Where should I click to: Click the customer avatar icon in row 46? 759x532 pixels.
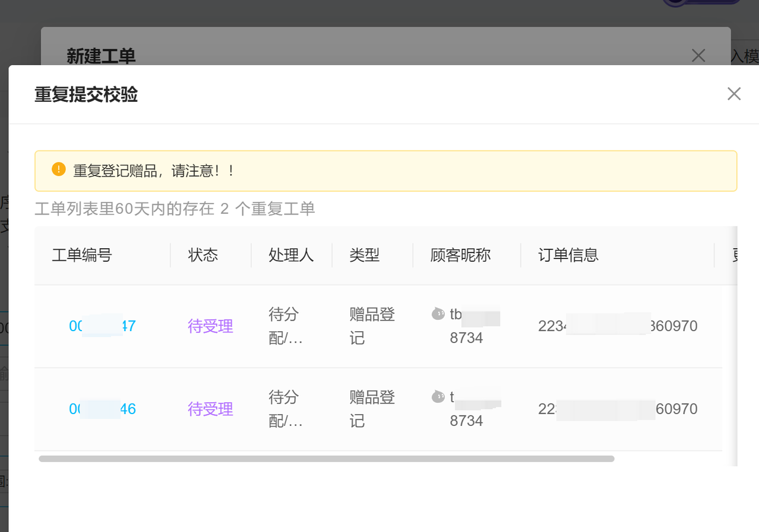coord(438,397)
